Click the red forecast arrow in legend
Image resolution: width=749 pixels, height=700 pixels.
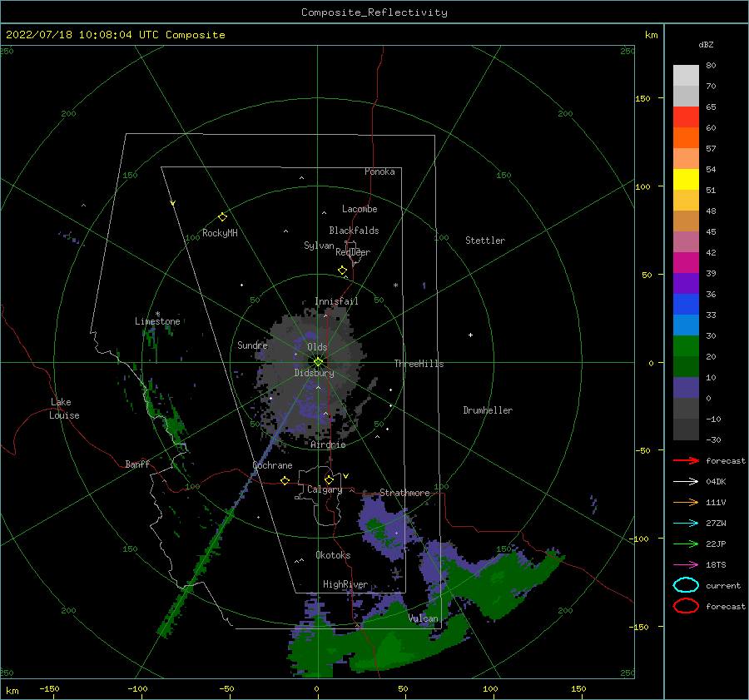click(686, 460)
